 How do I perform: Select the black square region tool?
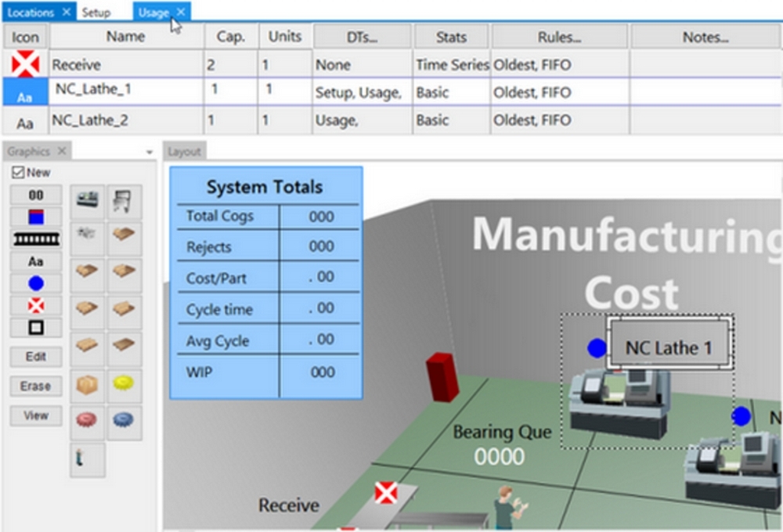(x=36, y=327)
